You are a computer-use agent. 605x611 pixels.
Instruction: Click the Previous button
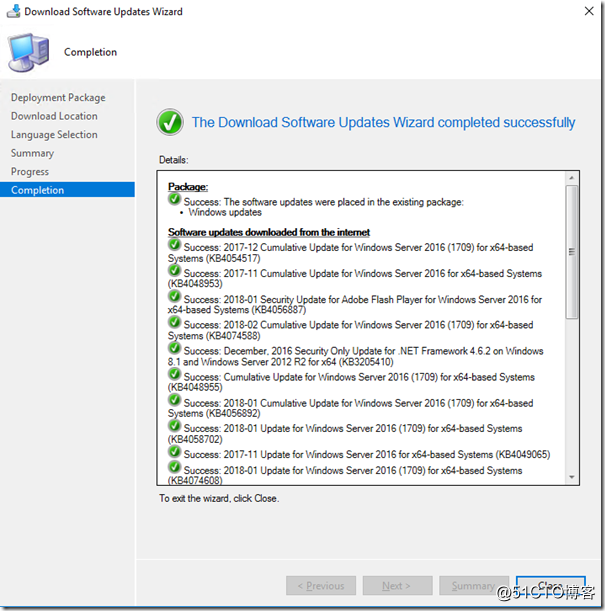321,586
